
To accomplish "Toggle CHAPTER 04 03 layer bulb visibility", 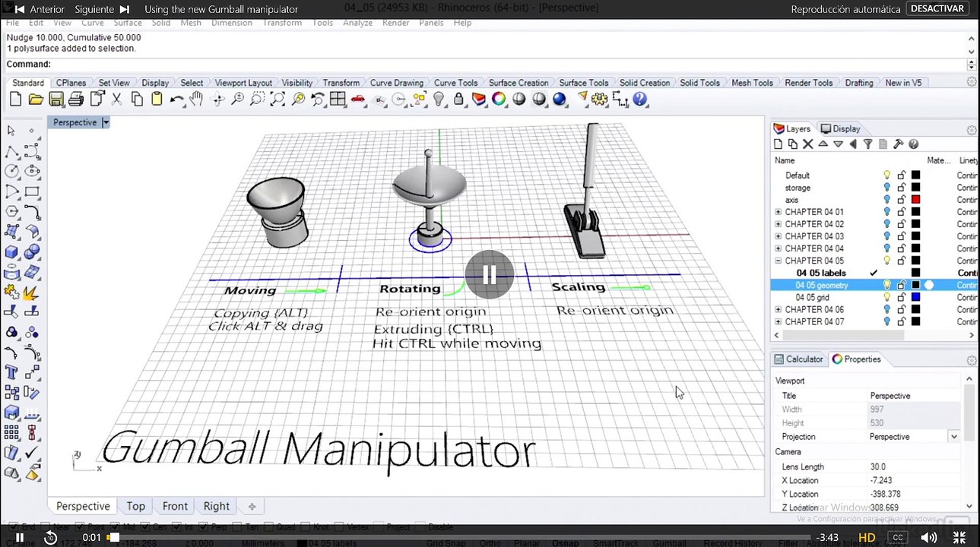I will click(x=886, y=236).
